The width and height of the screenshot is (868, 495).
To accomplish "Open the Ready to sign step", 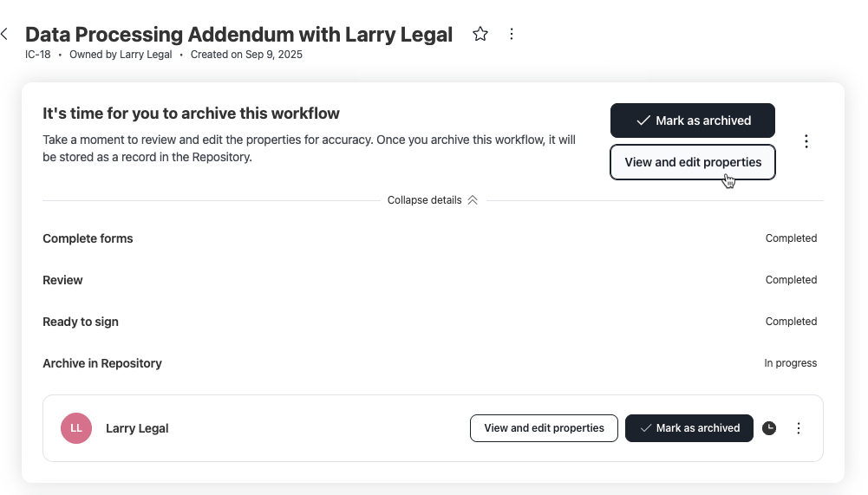I will 81,322.
